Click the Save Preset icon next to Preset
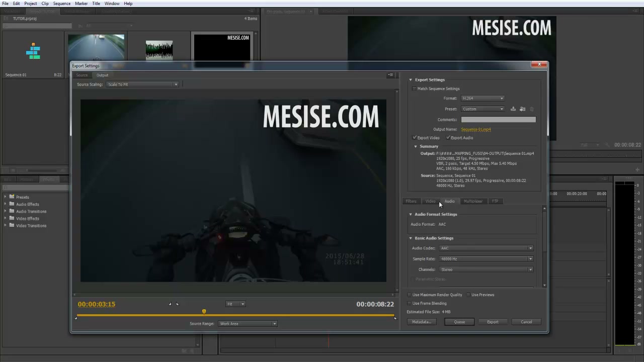644x362 pixels. point(513,109)
